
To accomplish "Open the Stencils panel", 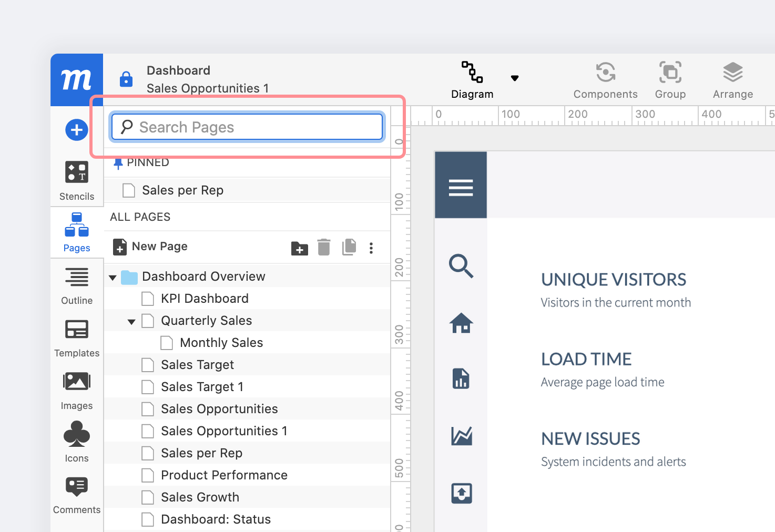I will [77, 180].
